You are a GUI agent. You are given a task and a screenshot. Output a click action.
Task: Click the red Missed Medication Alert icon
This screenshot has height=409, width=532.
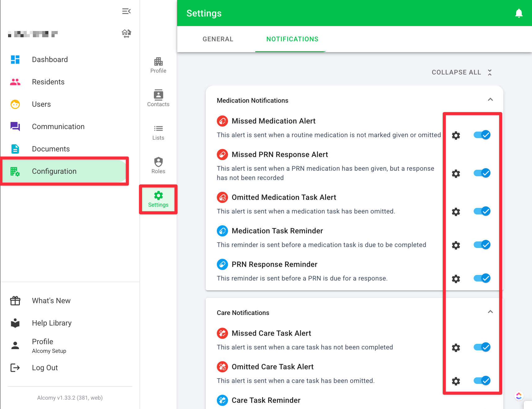[222, 121]
